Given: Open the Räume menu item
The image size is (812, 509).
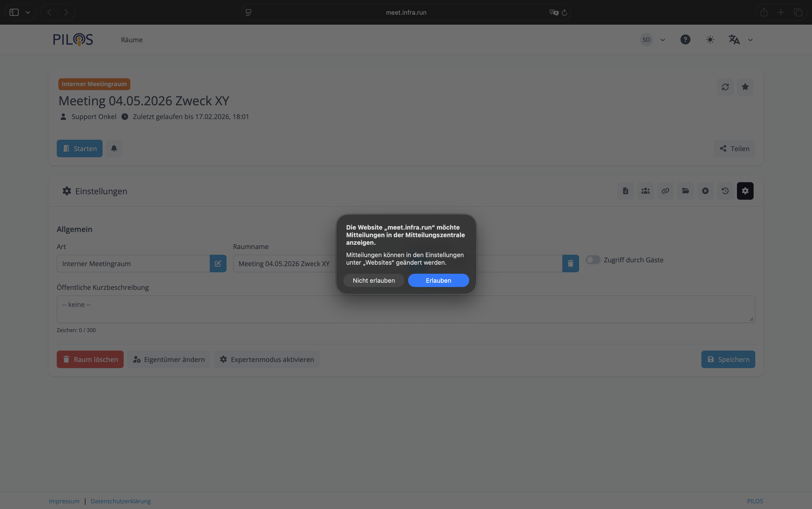Looking at the screenshot, I should coord(132,40).
